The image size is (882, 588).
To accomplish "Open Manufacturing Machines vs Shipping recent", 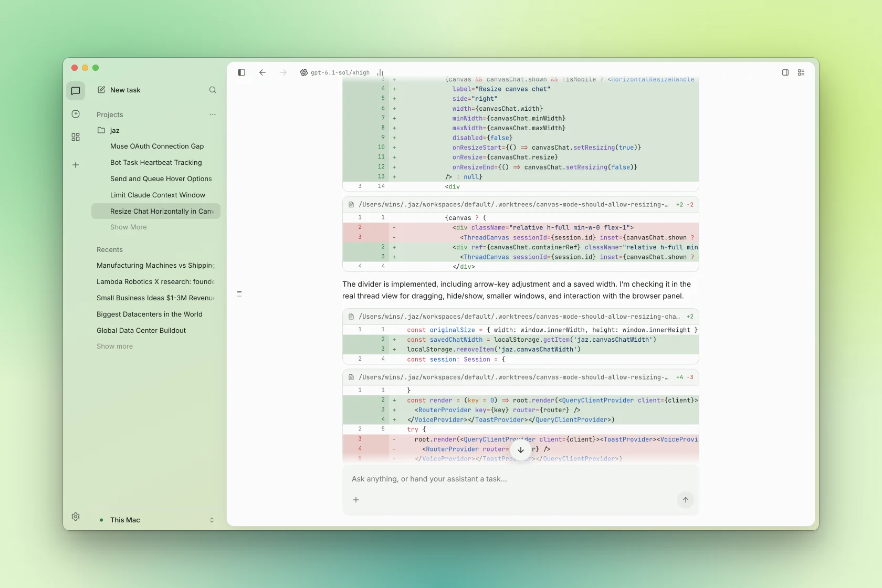I will coord(156,265).
